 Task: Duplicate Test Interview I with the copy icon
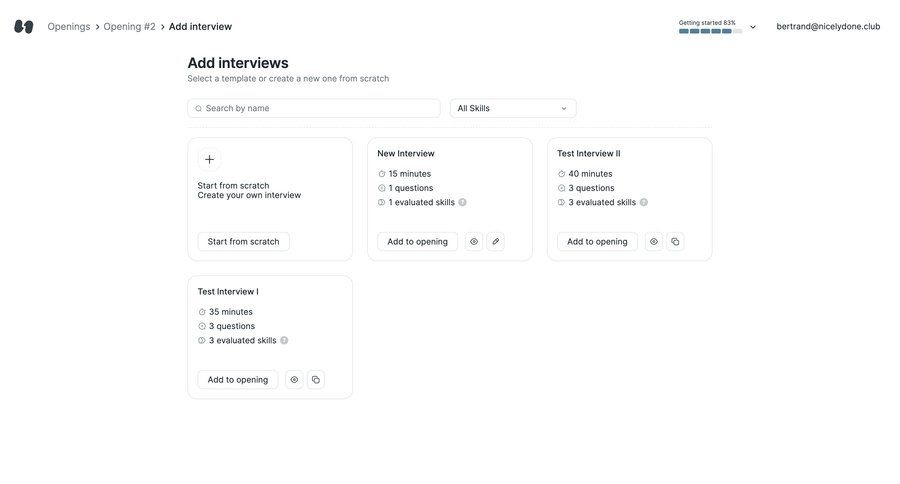[x=316, y=380]
